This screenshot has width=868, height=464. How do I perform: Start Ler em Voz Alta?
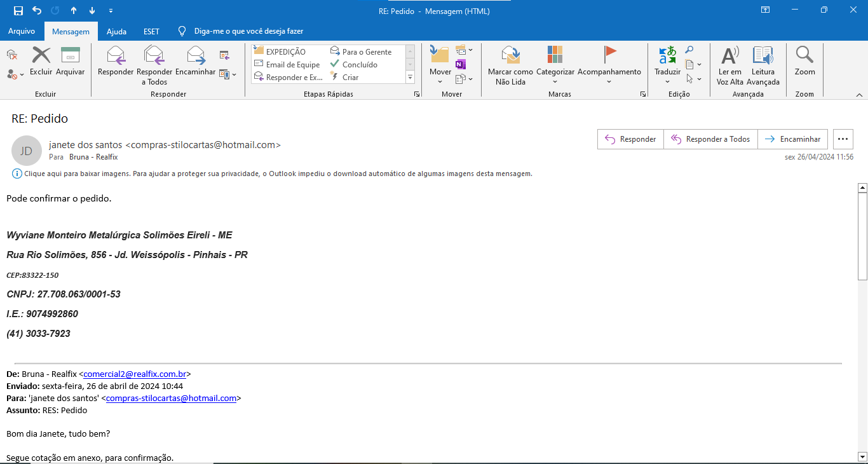tap(730, 55)
